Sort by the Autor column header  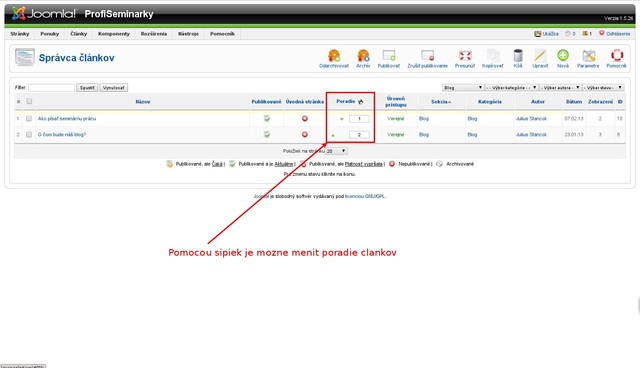pyautogui.click(x=538, y=102)
